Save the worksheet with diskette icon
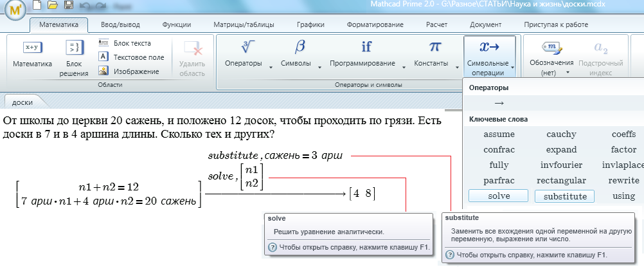644x267 pixels. tap(69, 5)
